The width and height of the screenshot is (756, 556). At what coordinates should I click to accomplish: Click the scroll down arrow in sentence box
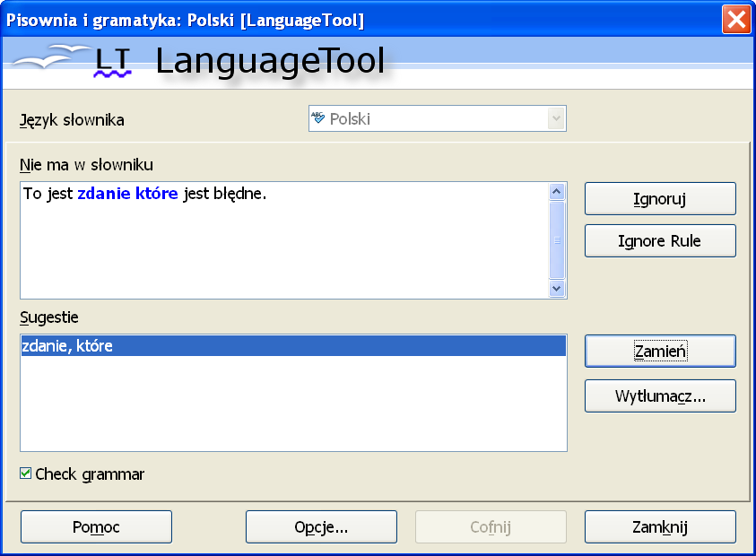(556, 289)
